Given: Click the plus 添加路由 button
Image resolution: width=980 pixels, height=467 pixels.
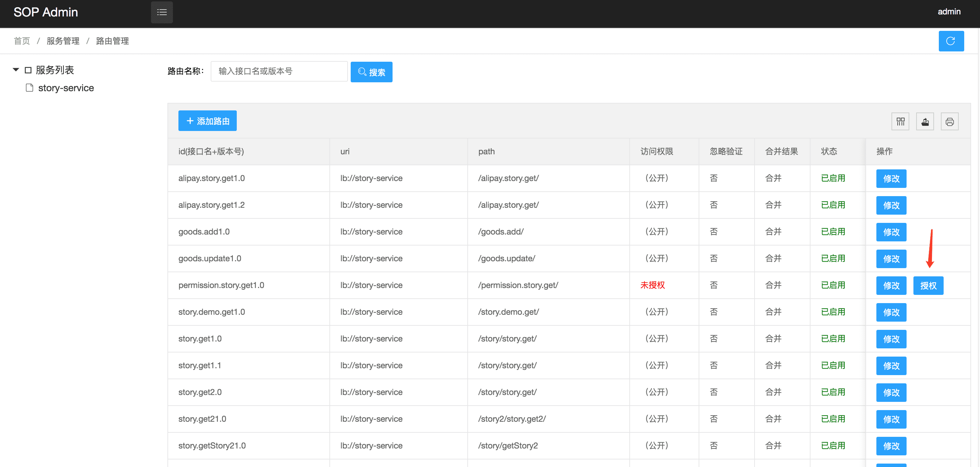Looking at the screenshot, I should pos(207,121).
